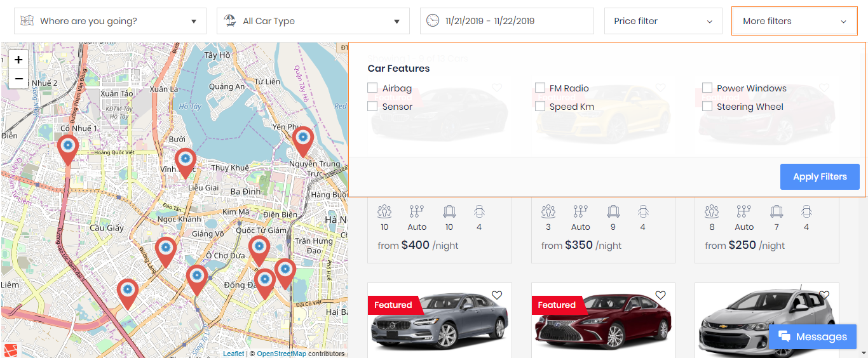Favorite the gray Volvo with heart icon

coord(497,295)
